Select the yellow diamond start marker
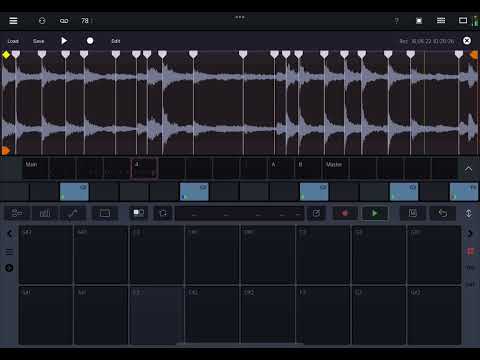Screen dimensions: 480x360 click(x=6, y=55)
